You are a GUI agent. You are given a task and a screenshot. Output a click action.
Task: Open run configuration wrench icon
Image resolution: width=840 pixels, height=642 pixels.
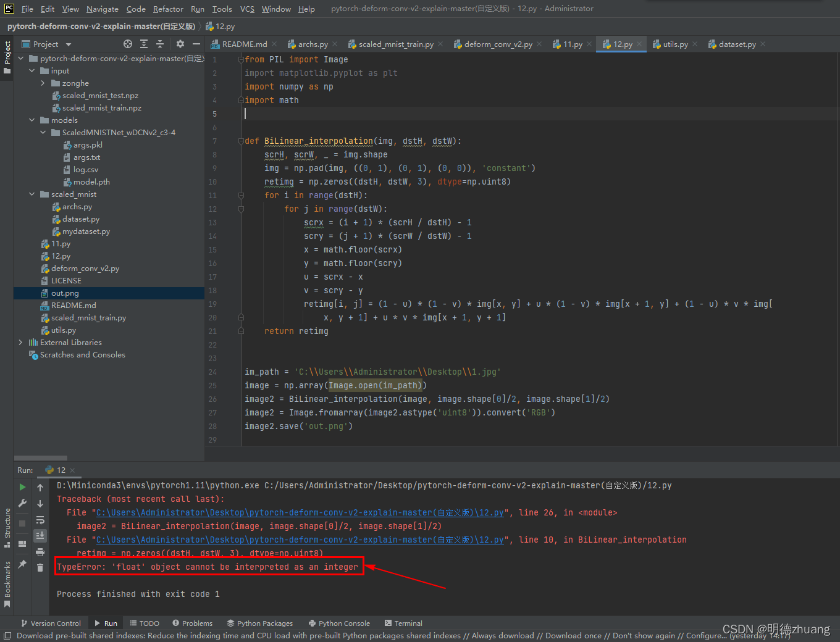tap(23, 503)
